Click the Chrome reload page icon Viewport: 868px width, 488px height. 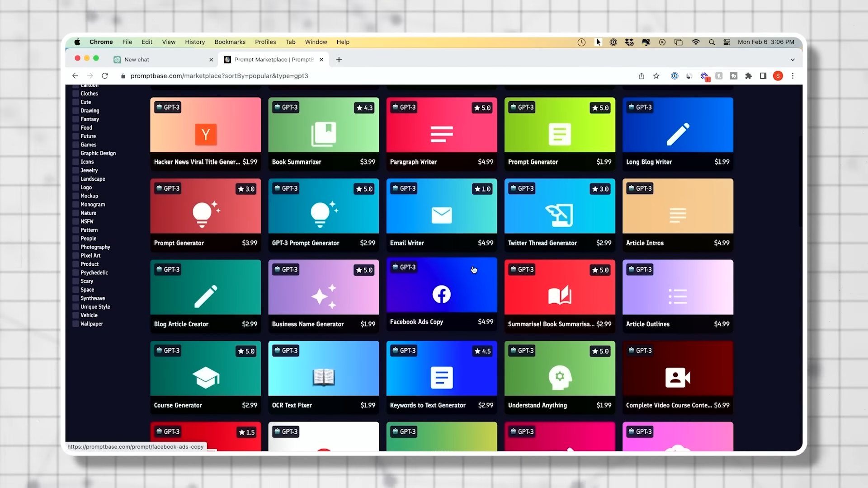pos(105,76)
